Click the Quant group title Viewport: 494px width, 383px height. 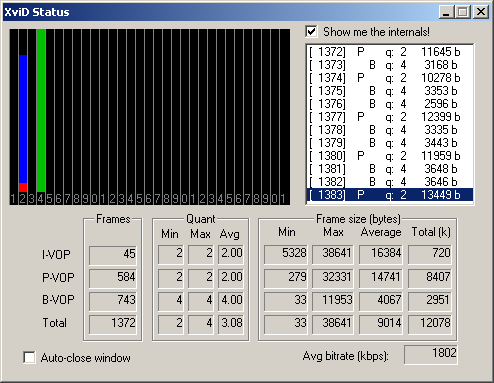tap(201, 219)
